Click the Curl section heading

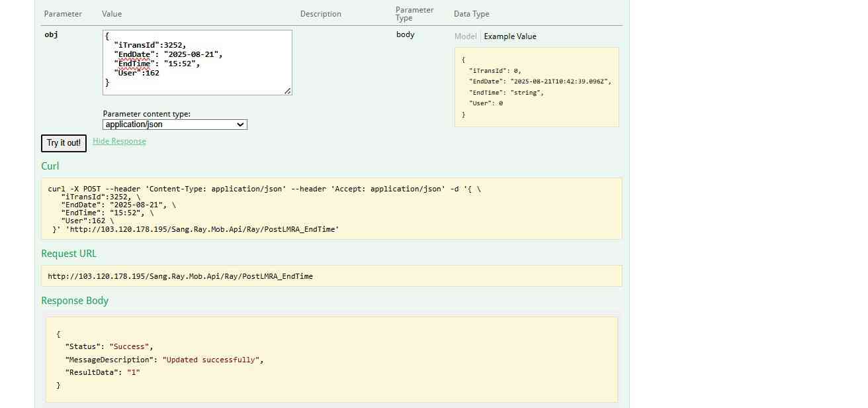coord(50,166)
